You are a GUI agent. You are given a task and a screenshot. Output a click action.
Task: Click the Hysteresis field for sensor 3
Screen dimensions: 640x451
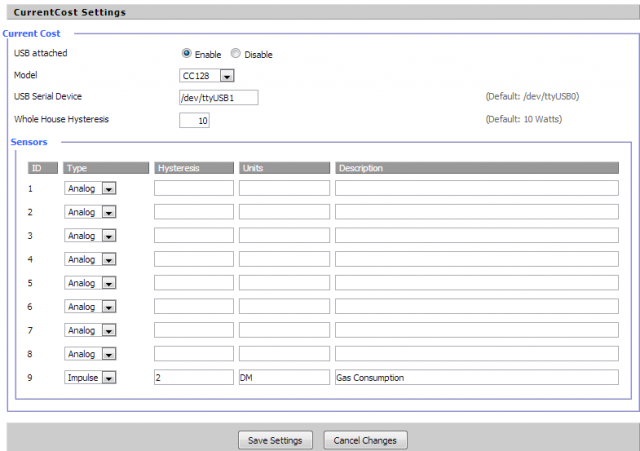point(194,235)
